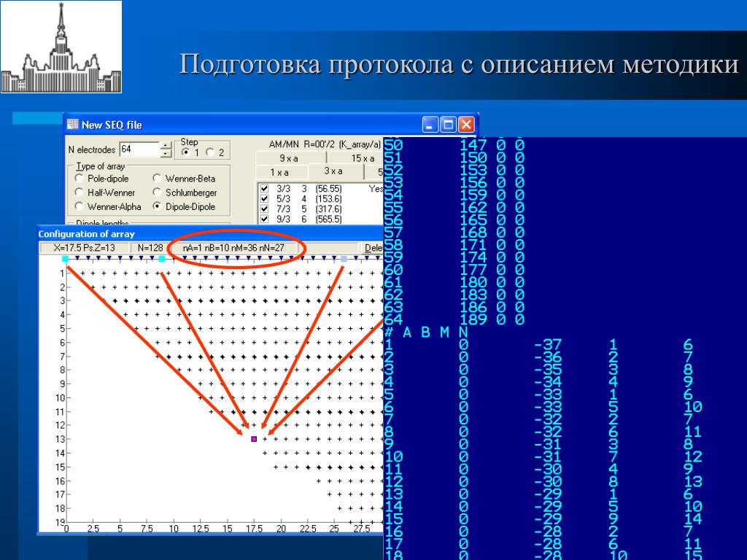The width and height of the screenshot is (747, 560).
Task: Click the AM/MN R=00'/2 (K_array/a) header
Action: pyautogui.click(x=325, y=144)
